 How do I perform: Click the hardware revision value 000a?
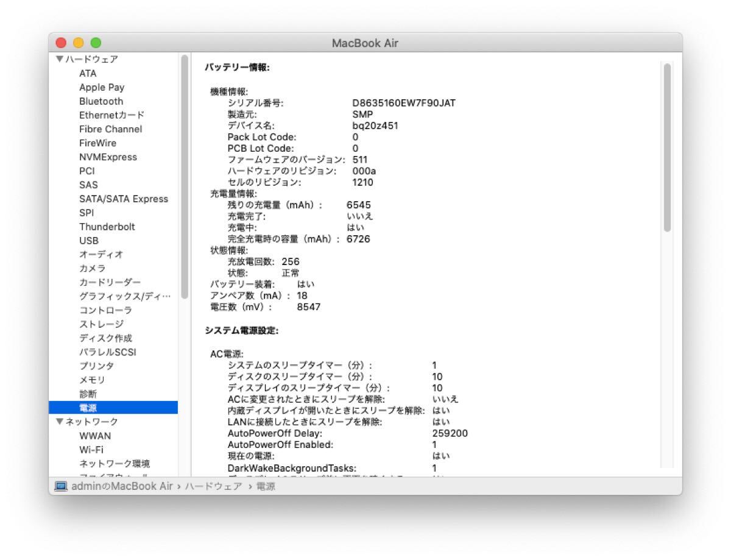364,171
